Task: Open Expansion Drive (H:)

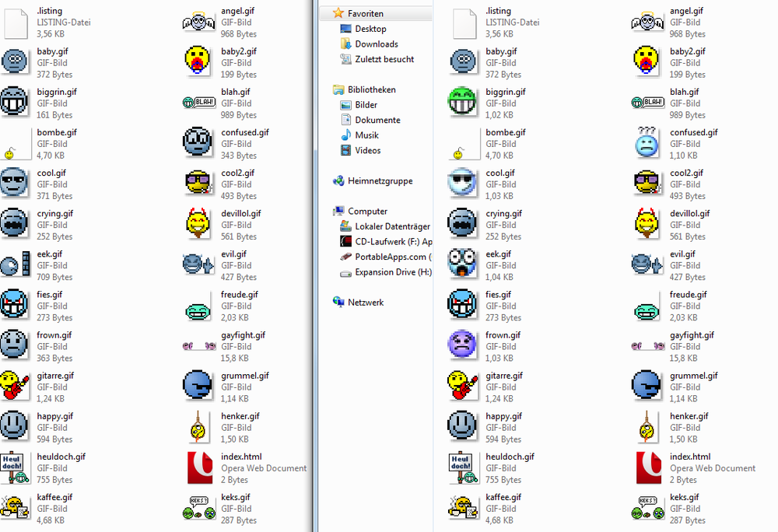Action: (393, 272)
